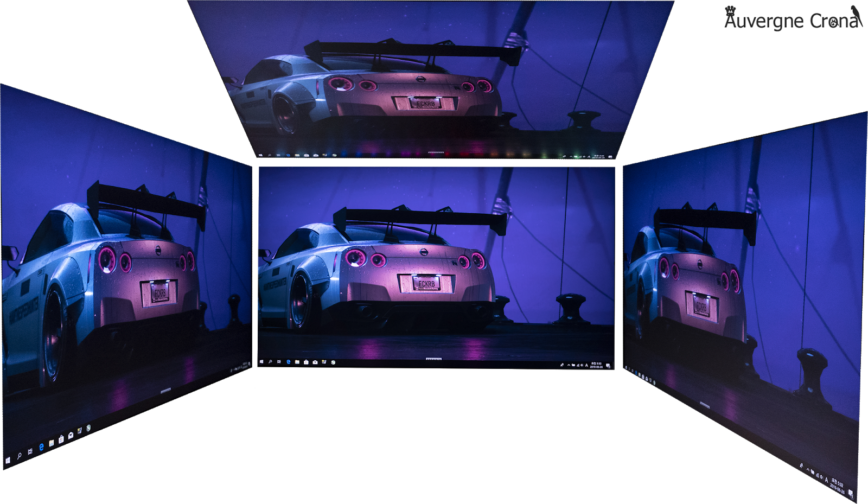
Task: Open the yellow-blue pinned app in left-angled screen view
Action: (79, 431)
